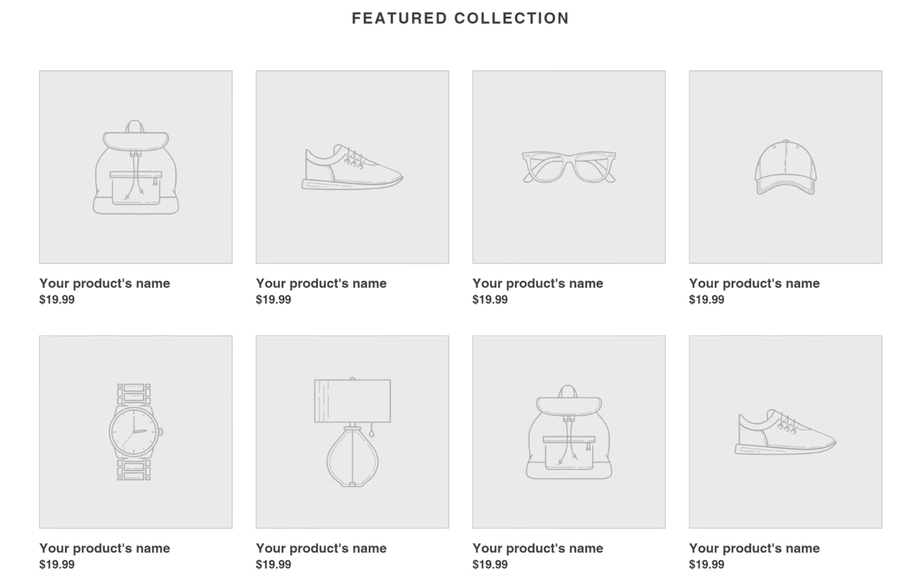The height and width of the screenshot is (576, 924).
Task: Open the wristwatch product image
Action: [136, 432]
